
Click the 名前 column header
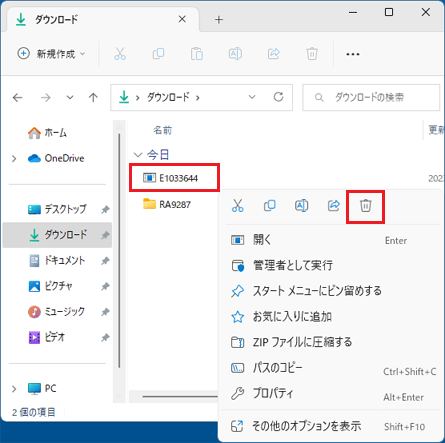(162, 130)
